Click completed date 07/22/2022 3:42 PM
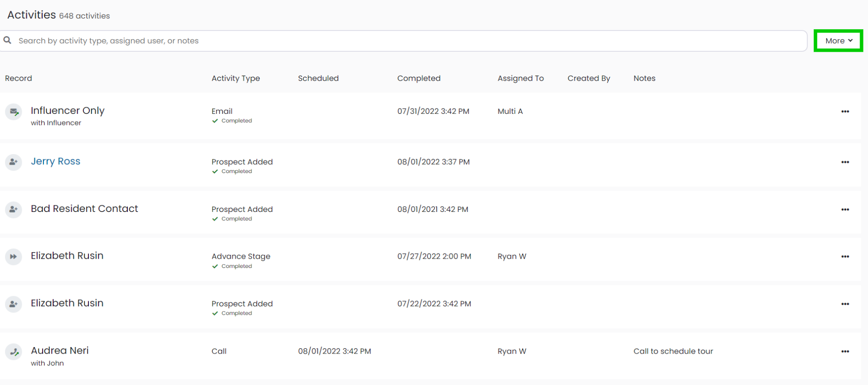 [434, 304]
